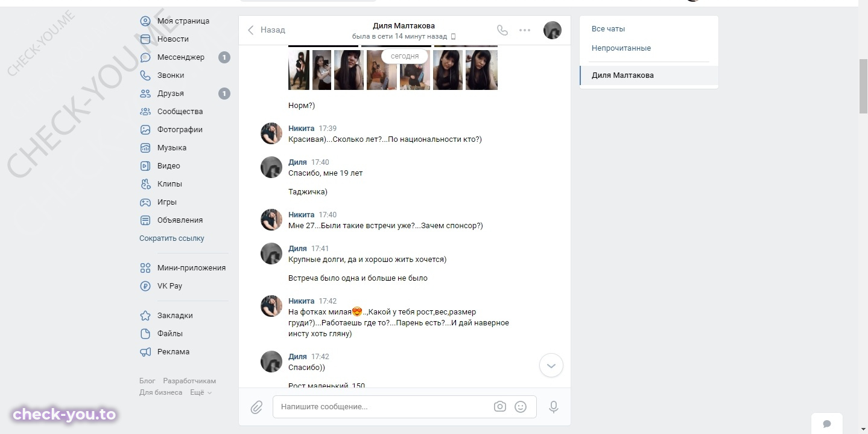868x434 pixels.
Task: Click the Клипы clips icon
Action: coord(145,184)
